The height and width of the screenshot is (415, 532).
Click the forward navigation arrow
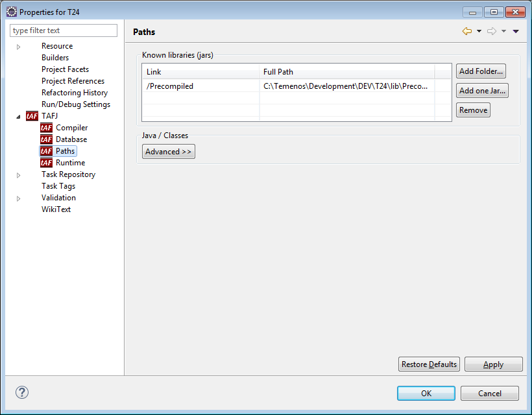coord(491,31)
